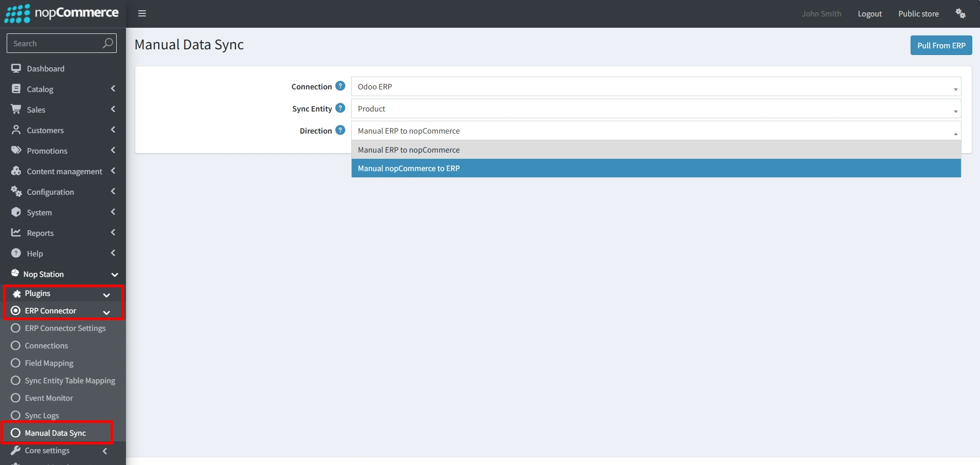
Task: Click the Dashboard monitor icon
Action: coord(16,68)
